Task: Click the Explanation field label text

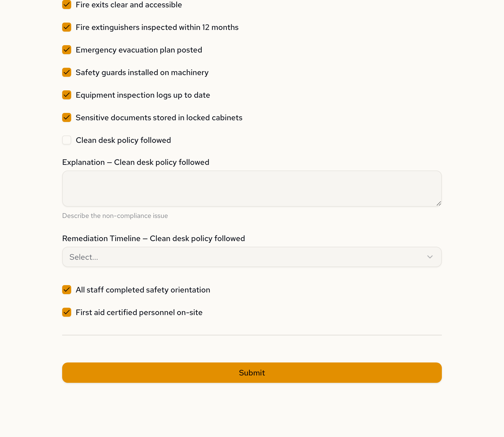Action: tap(136, 162)
